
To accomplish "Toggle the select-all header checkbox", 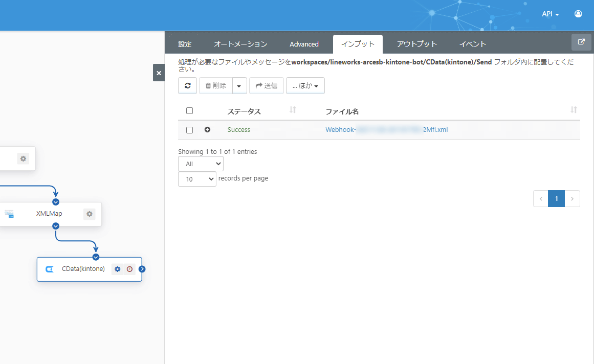I will pyautogui.click(x=189, y=111).
